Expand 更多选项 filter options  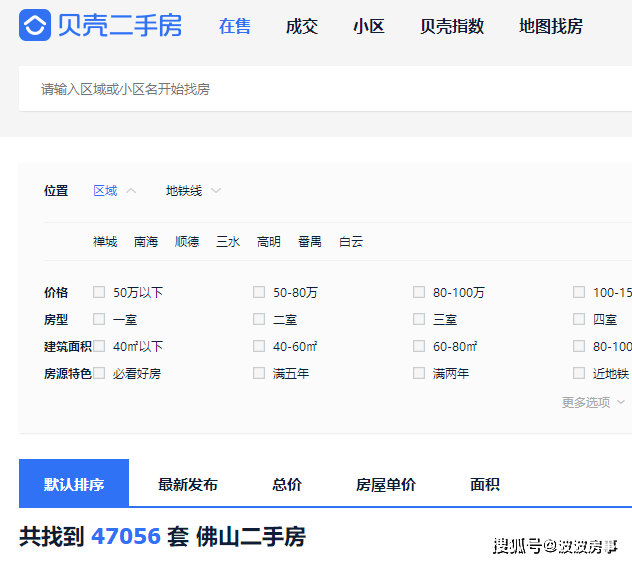(x=593, y=402)
